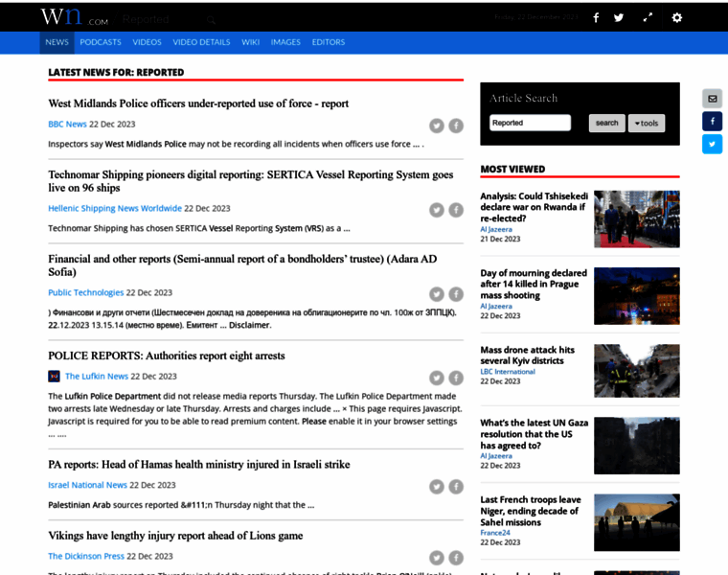Viewport: 728px width, 575px height.
Task: Tweet the West Midlands Police article
Action: 437,126
